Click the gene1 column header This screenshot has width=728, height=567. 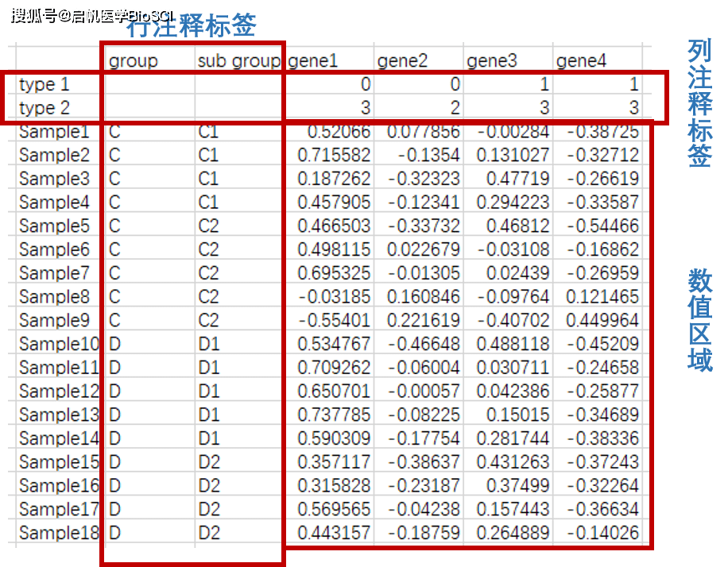[312, 61]
